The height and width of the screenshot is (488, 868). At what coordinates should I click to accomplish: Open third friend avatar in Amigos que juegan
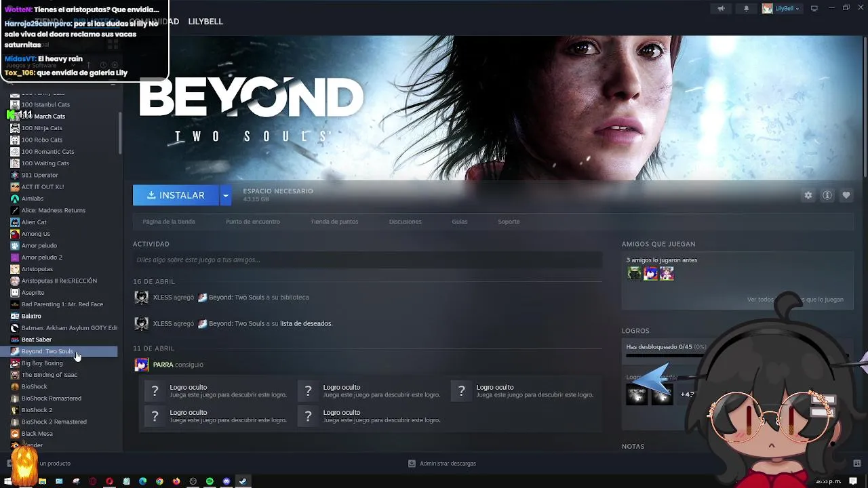(667, 273)
